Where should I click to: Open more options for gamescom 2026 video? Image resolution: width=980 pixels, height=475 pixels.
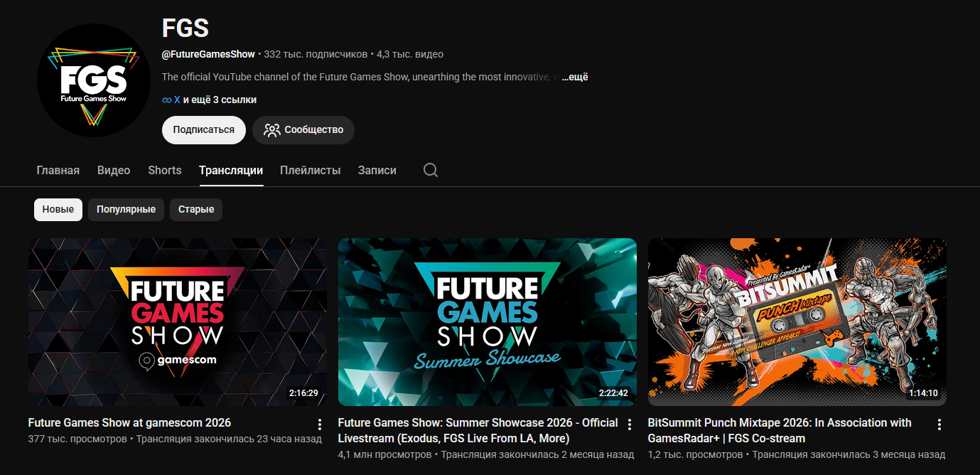pos(320,425)
